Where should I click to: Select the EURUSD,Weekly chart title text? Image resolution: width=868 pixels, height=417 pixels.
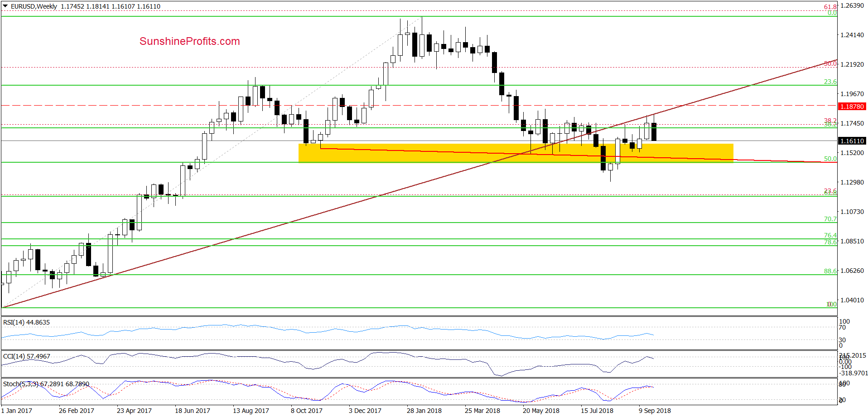tap(34, 6)
